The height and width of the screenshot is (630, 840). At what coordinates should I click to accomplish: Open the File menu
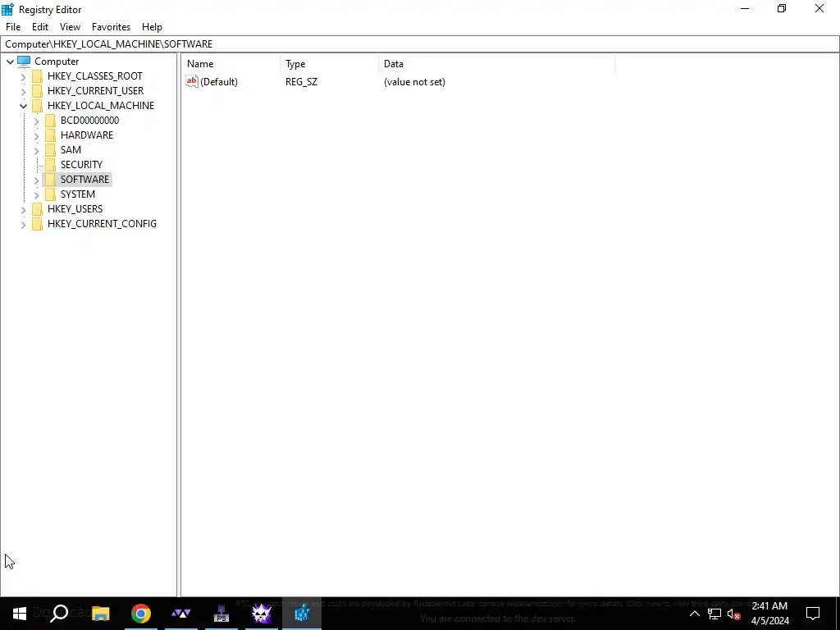coord(13,27)
